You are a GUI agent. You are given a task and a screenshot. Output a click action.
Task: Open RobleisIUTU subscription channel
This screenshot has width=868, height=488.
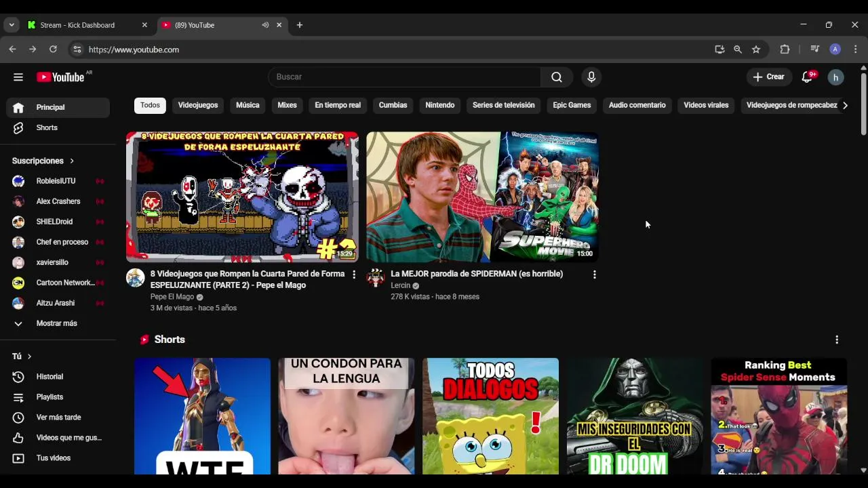(x=58, y=181)
